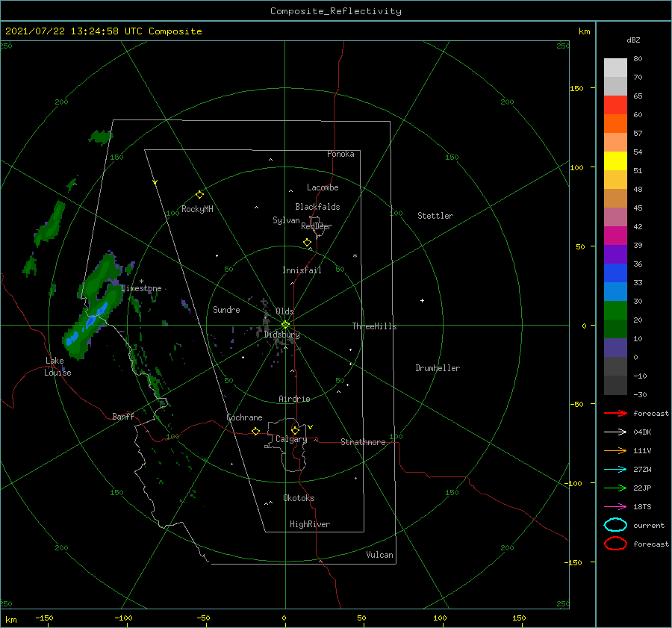The height and width of the screenshot is (628, 672).
Task: Click the red forecast ellipse legend icon
Action: click(615, 544)
